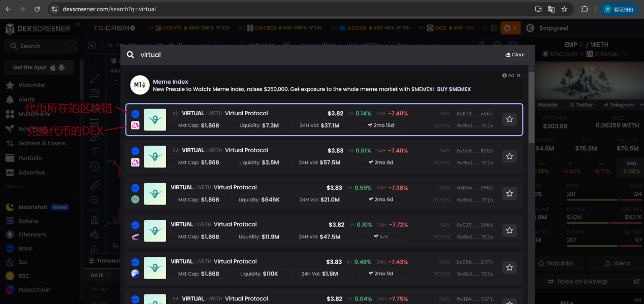Image resolution: width=644 pixels, height=304 pixels.
Task: Open trending #1 POPPY in ticker
Action: [189, 28]
